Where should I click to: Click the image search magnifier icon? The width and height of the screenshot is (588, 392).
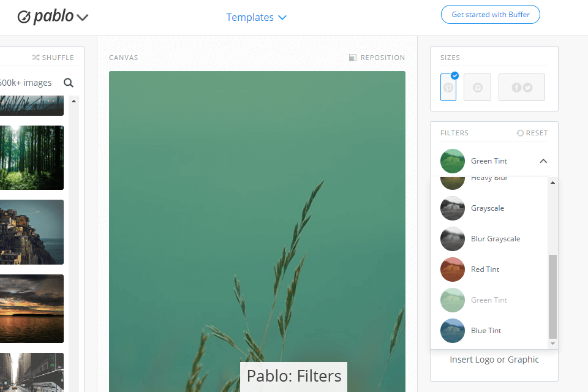(x=68, y=83)
